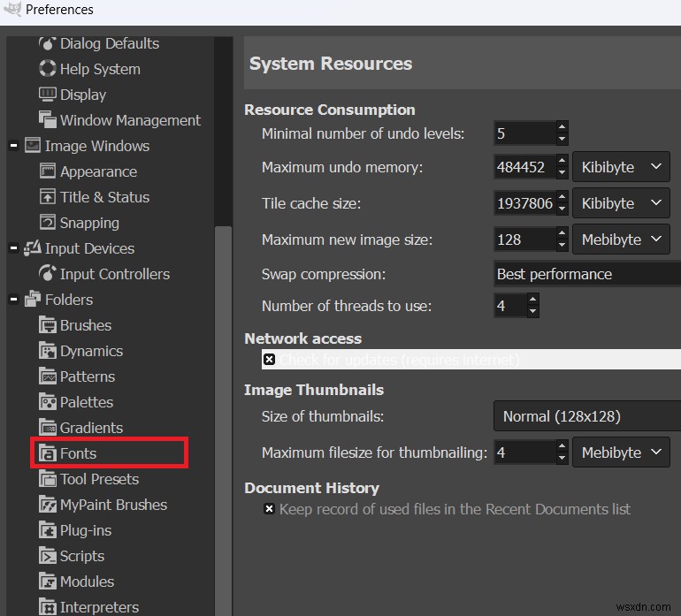Increase number of threads to use
The width and height of the screenshot is (681, 616).
[533, 300]
